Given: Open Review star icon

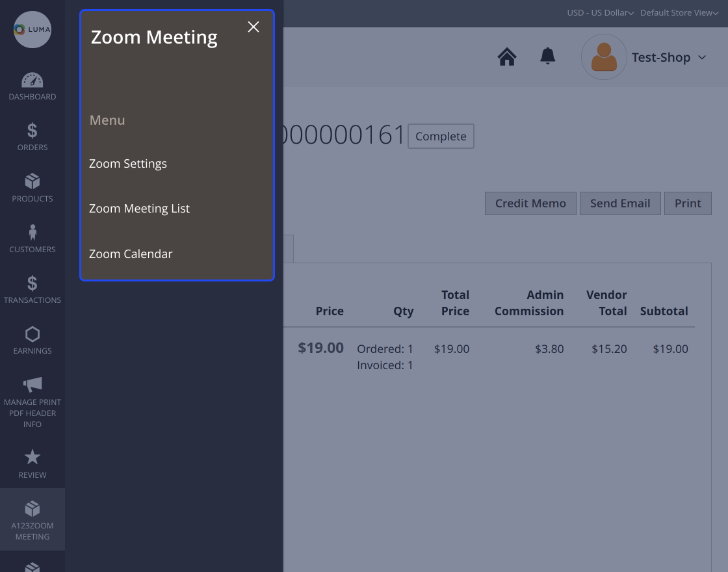Looking at the screenshot, I should [32, 458].
